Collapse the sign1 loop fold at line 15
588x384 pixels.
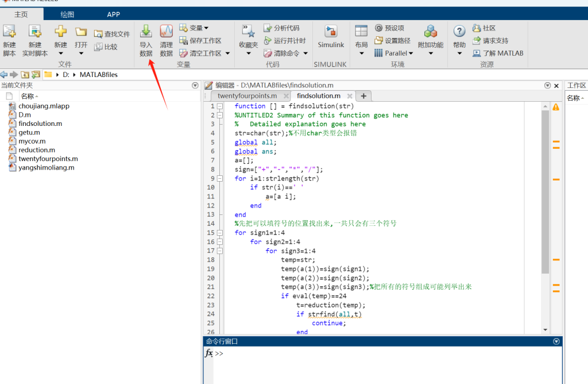point(220,233)
